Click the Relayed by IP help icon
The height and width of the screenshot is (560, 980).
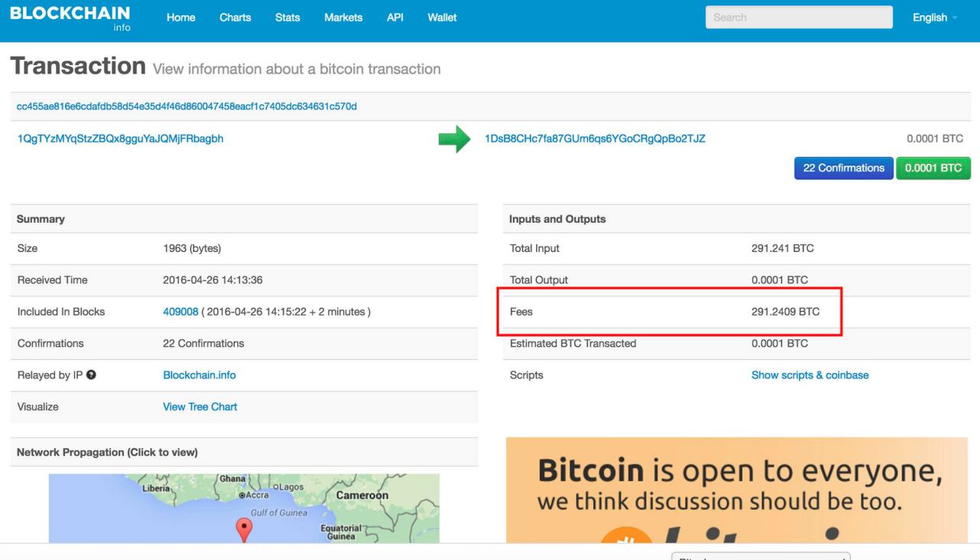(x=91, y=375)
